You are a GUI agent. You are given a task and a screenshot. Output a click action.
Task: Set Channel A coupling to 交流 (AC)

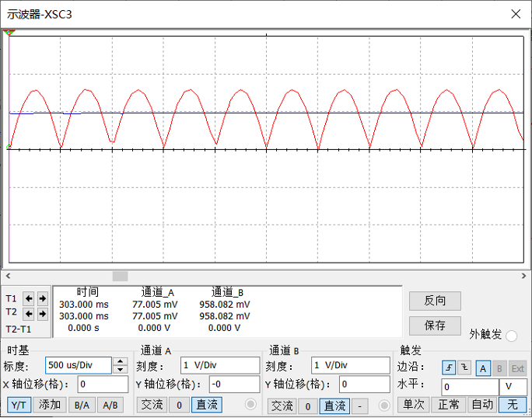pyautogui.click(x=152, y=405)
